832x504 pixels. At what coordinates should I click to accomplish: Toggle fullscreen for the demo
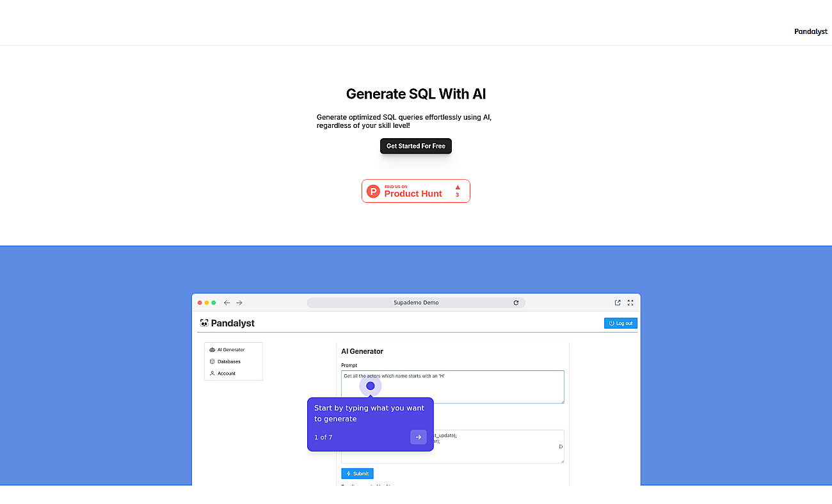(630, 303)
